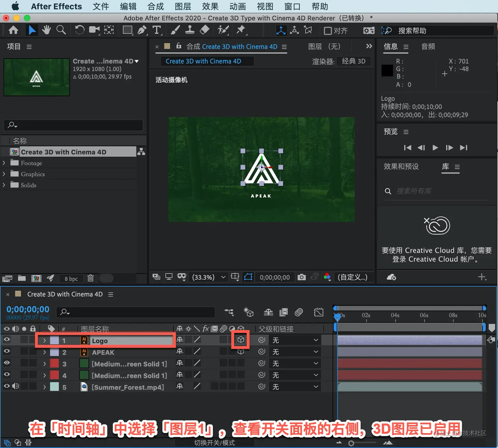Expand the APEAK layer properties
The image size is (498, 448).
click(x=44, y=352)
